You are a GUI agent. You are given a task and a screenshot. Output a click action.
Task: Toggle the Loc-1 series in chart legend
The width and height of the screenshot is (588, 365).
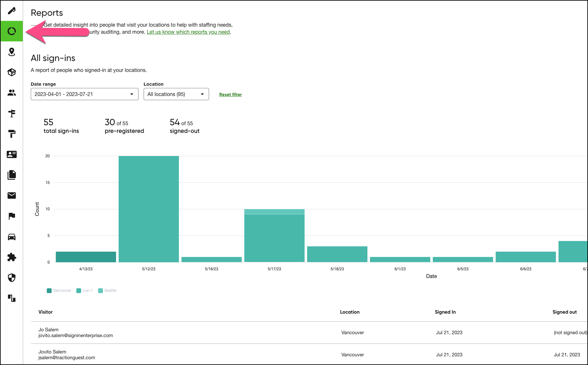85,291
